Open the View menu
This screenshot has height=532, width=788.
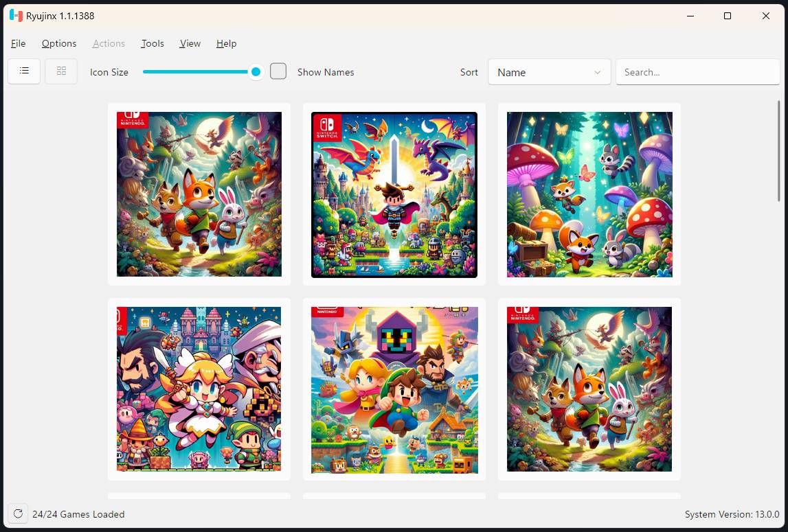click(190, 43)
